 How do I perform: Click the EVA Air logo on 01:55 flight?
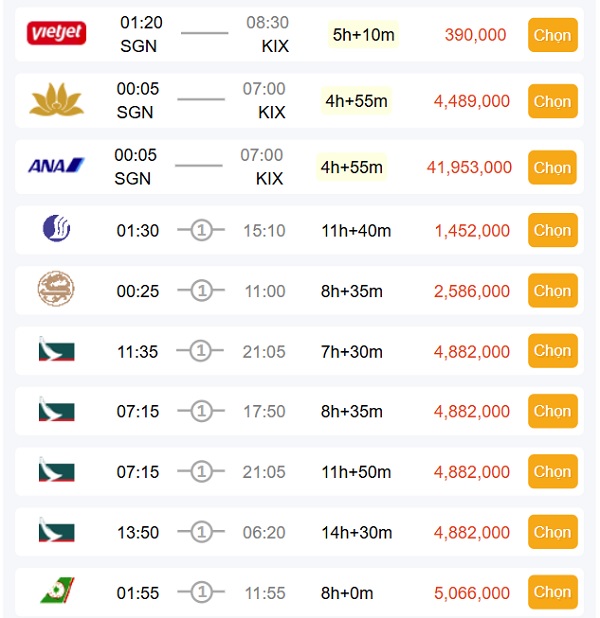pyautogui.click(x=56, y=592)
